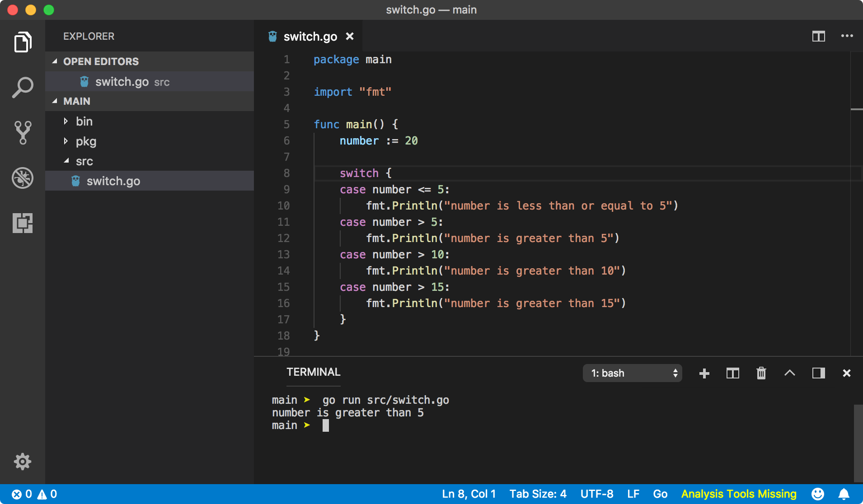Screen dimensions: 863x504
Task: Send feedback via the smiley icon
Action: click(818, 494)
